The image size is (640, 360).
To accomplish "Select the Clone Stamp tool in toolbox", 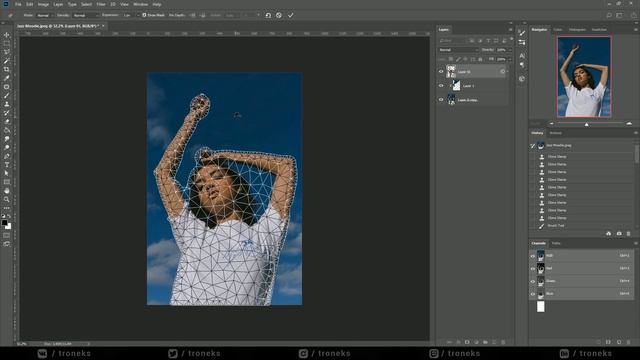I will coord(7,104).
